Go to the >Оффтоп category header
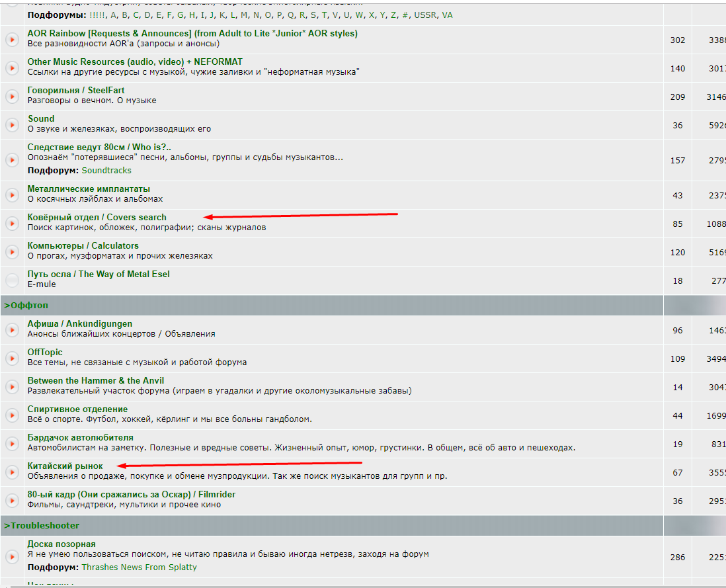The image size is (726, 588). tap(26, 305)
